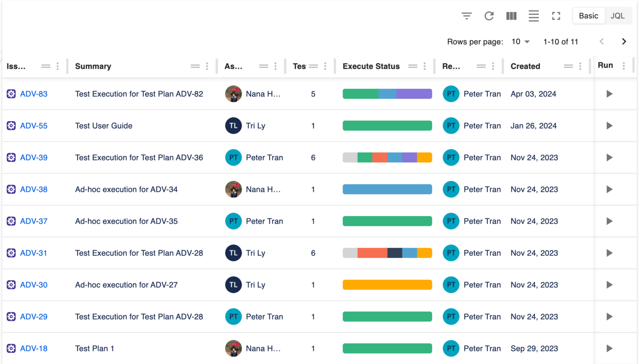Open the filter options funnel icon
639x364 pixels.
pos(466,16)
